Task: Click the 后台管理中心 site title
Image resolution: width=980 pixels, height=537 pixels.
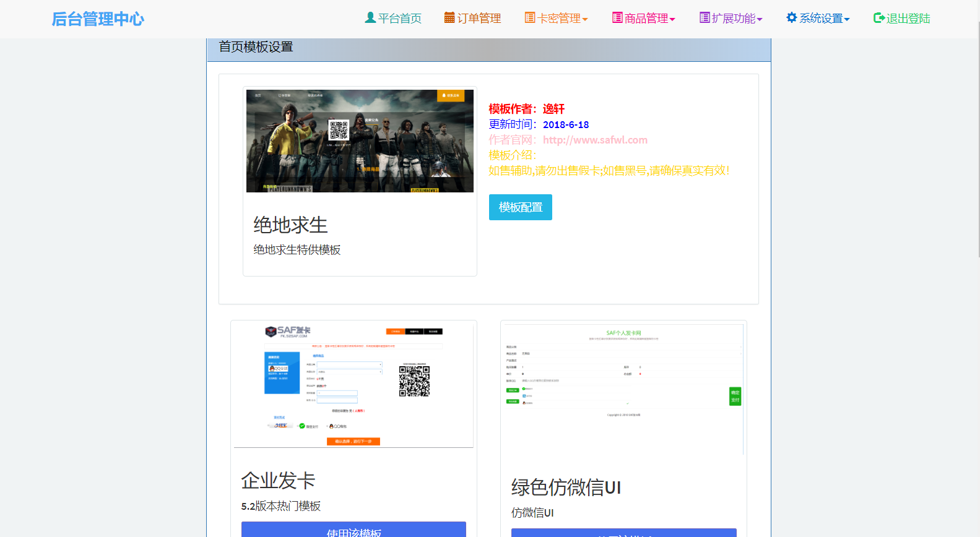Action: click(98, 19)
